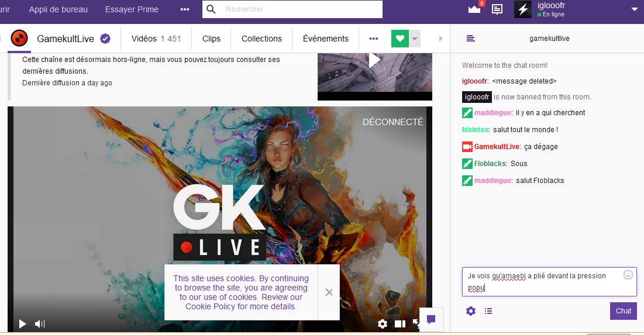Open chat rooms list icon
The image size is (644, 335).
pos(471,39)
